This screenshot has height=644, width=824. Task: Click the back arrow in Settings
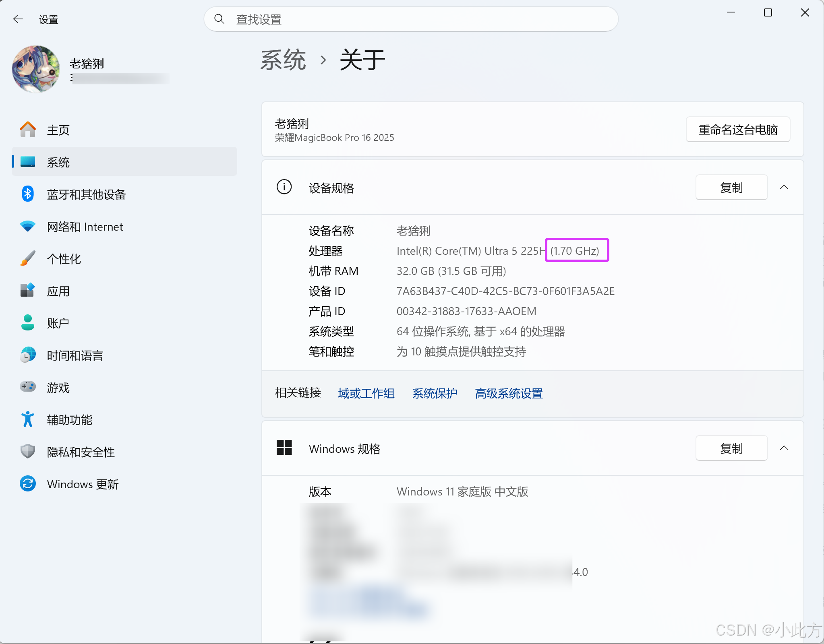click(18, 19)
